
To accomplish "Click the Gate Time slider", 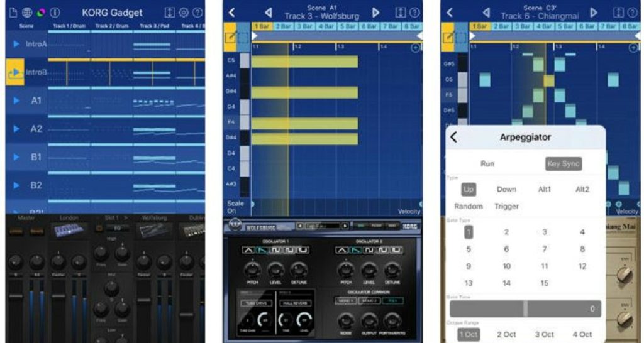I will point(525,309).
